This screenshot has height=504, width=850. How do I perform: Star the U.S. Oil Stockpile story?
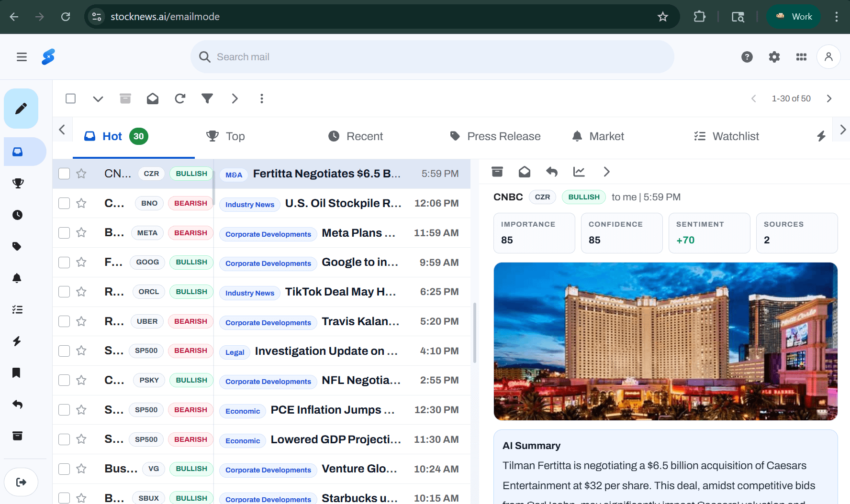pos(81,203)
